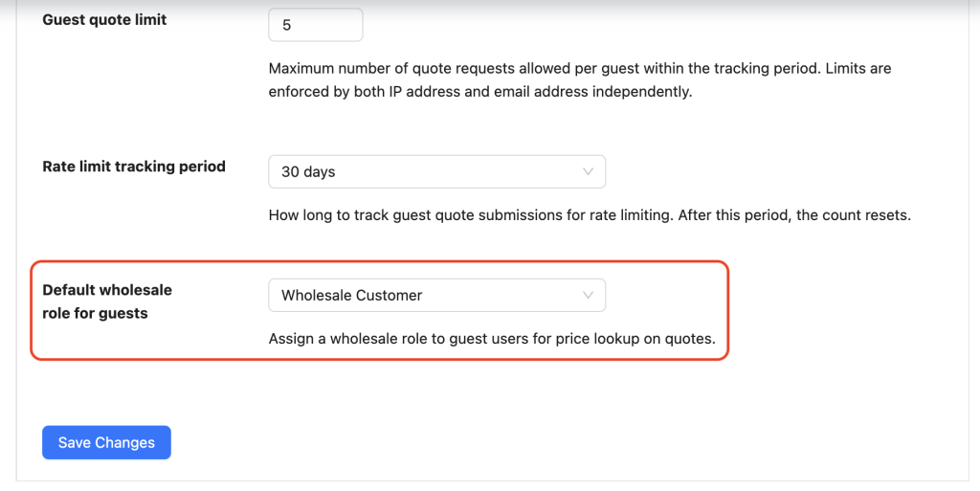The image size is (980, 491).
Task: Click the "30 days" selected value text
Action: (x=308, y=172)
